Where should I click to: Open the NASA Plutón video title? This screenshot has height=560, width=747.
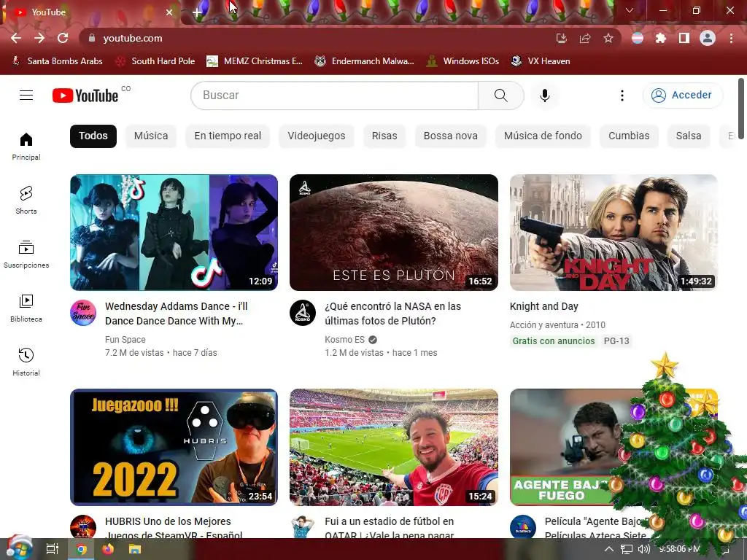393,314
